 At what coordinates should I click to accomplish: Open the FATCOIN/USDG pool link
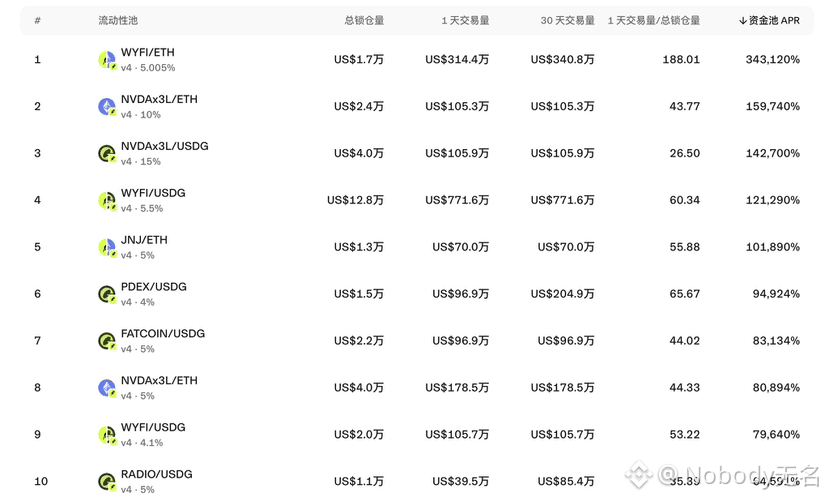click(163, 333)
